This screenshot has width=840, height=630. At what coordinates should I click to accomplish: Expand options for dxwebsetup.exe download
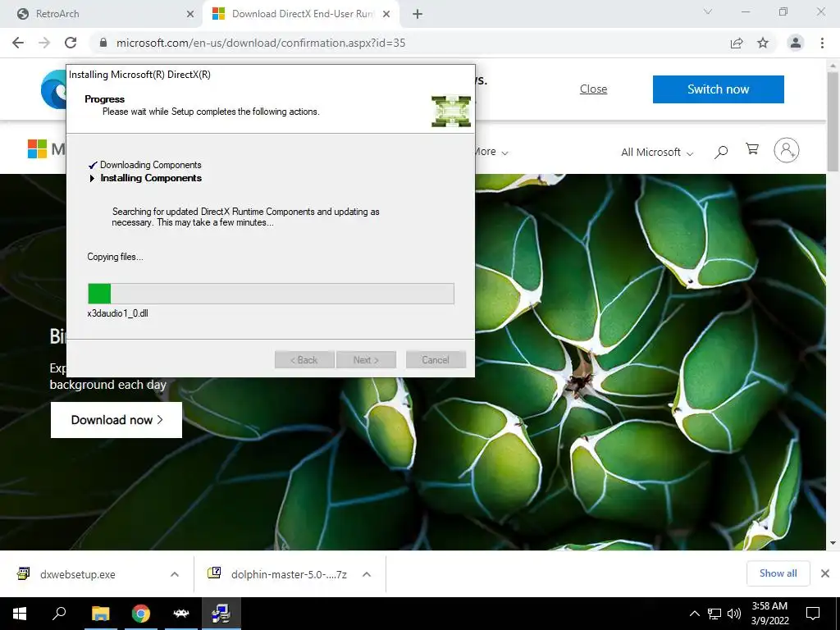pyautogui.click(x=174, y=574)
